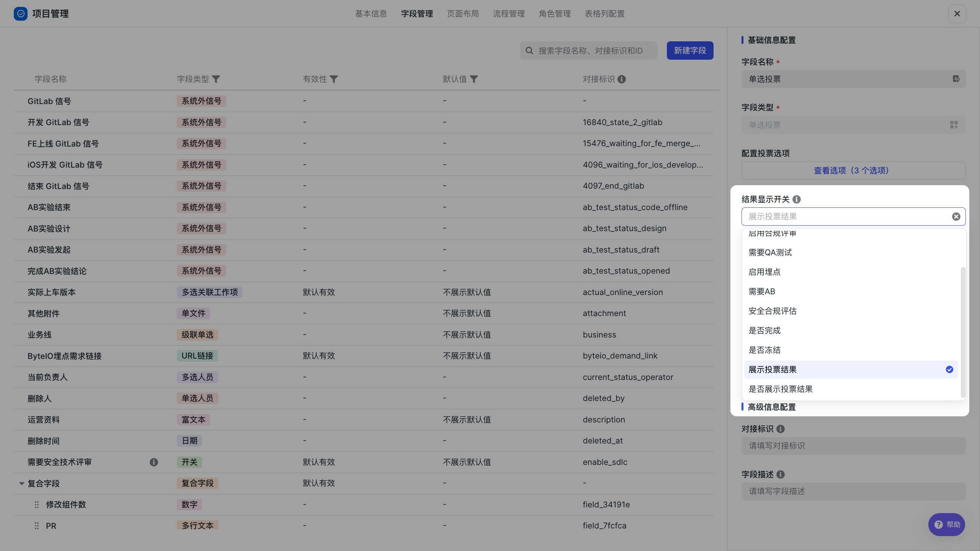Click info icon on 需要安全技术评审 row

[154, 462]
